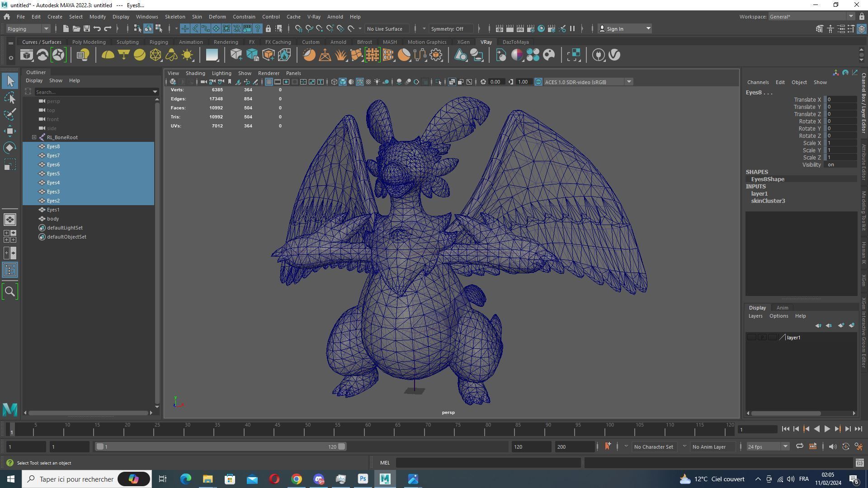This screenshot has width=868, height=488.
Task: Click the play forward button
Action: tap(827, 429)
